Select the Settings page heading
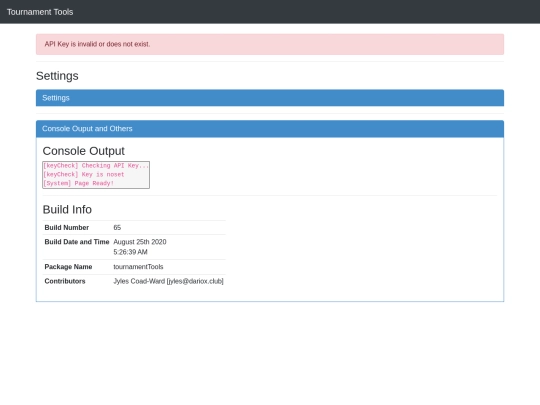Screen dimensions: 540x405 [57, 76]
